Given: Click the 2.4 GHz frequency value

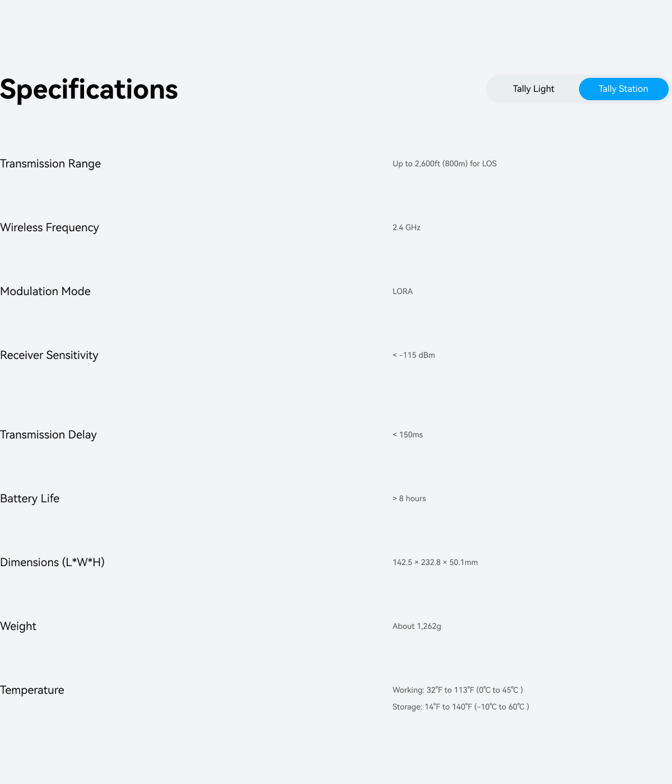Looking at the screenshot, I should [x=406, y=227].
